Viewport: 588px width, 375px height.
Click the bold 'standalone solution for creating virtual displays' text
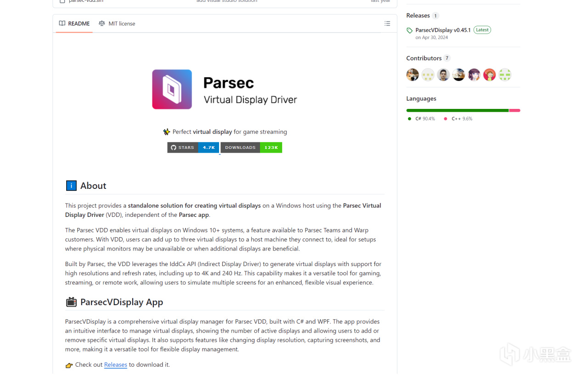tap(194, 206)
